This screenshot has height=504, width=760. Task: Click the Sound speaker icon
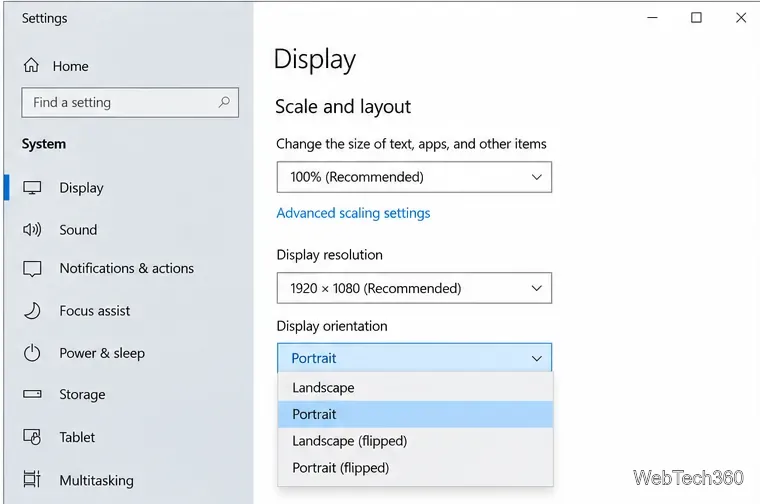coord(32,229)
